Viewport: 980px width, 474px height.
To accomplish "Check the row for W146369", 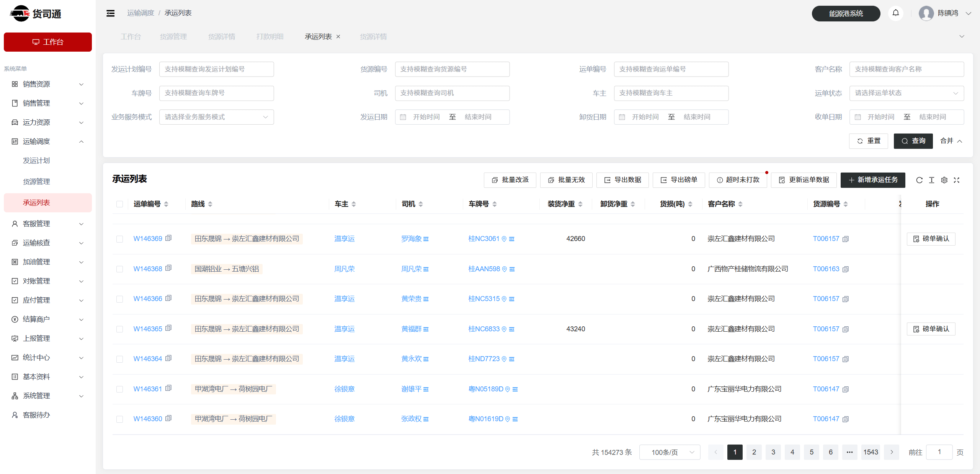I will pos(120,239).
